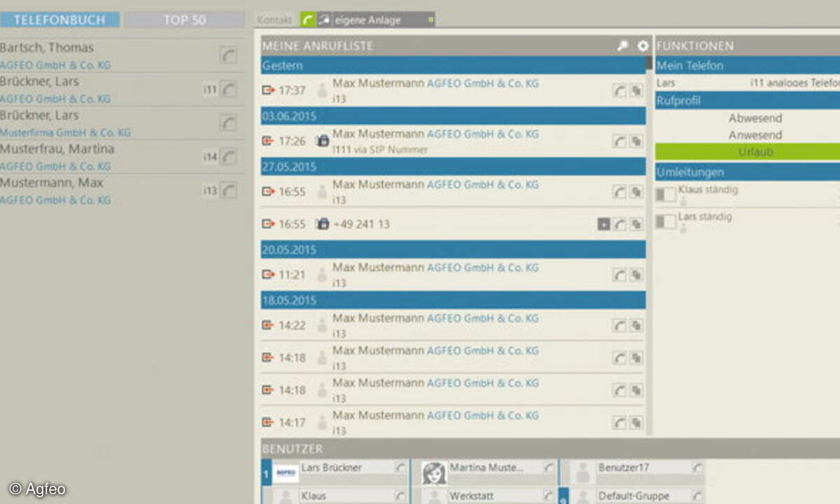
Task: Call Benutzer17 using the tile phone icon
Action: pos(697,467)
